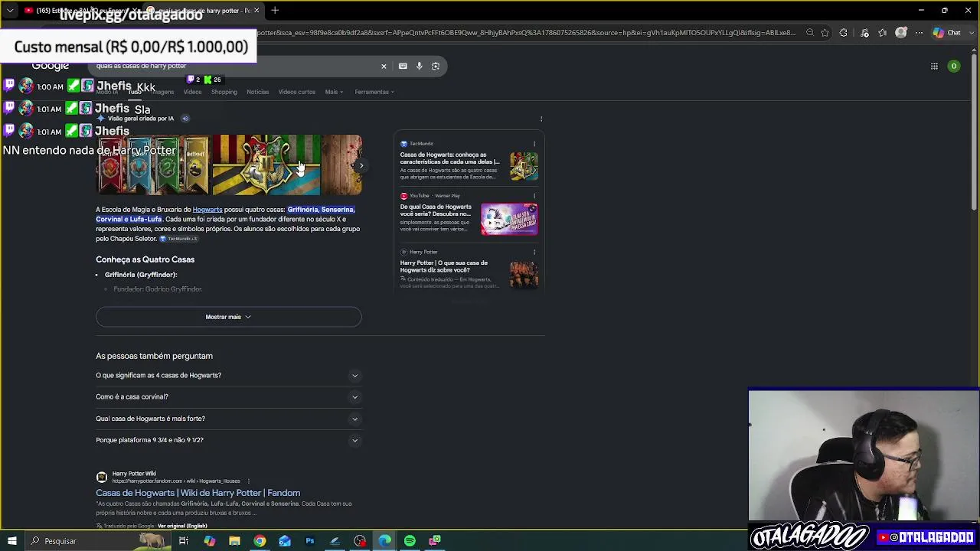Click the browser address bar URL
This screenshot has width=980, height=551.
(x=528, y=33)
